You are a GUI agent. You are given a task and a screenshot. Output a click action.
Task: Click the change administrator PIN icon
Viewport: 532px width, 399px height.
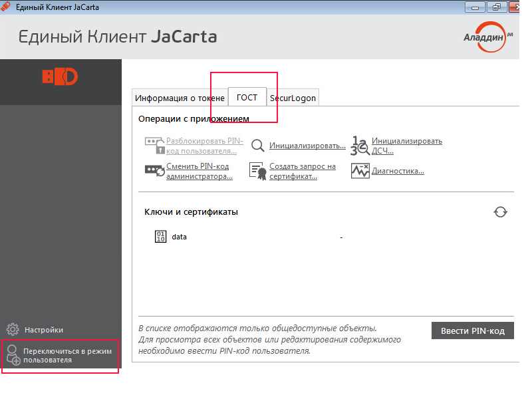pos(155,170)
